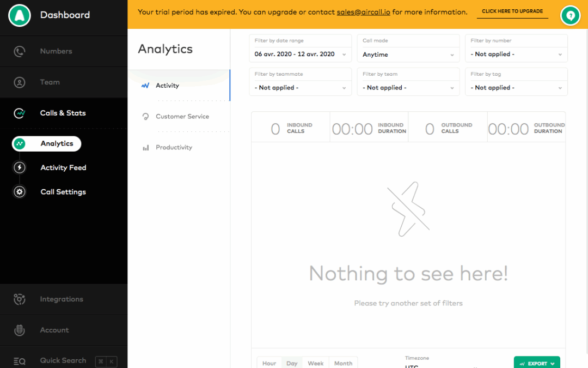Open Call Settings gear icon
This screenshot has width=588, height=368.
[20, 192]
